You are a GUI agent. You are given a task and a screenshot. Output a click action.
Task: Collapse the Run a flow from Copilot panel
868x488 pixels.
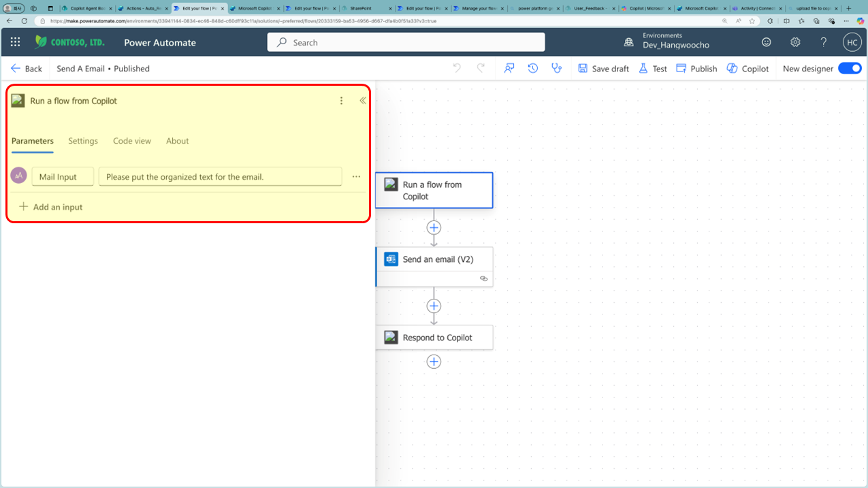coord(363,101)
